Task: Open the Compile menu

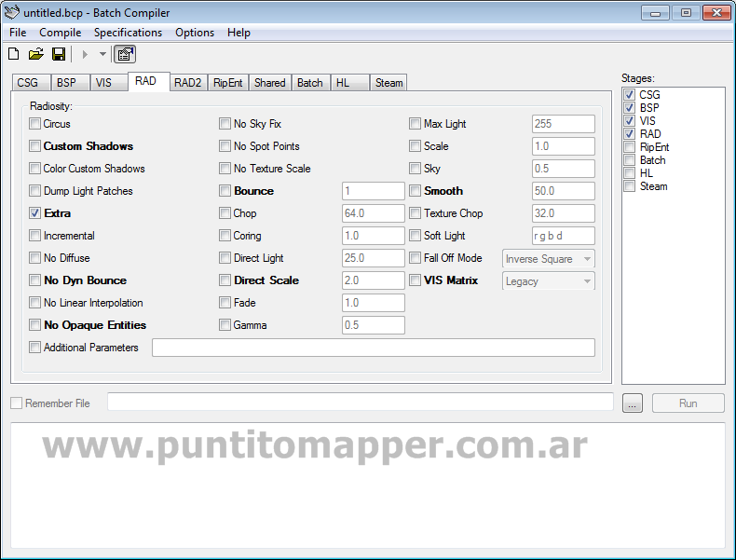Action: click(60, 33)
